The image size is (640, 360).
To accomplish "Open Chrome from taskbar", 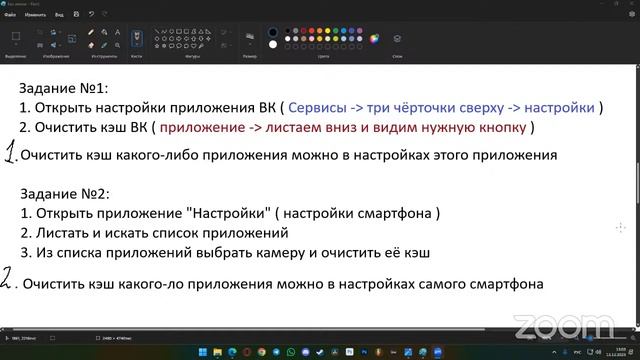I will pos(262,352).
